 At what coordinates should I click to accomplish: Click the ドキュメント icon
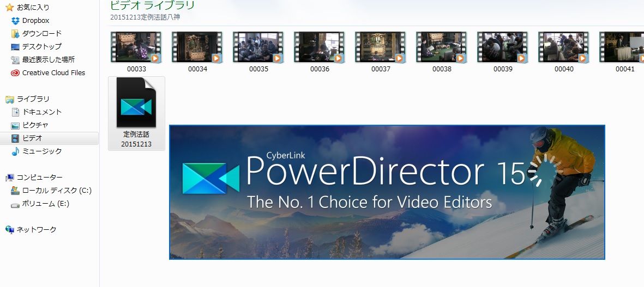click(15, 112)
